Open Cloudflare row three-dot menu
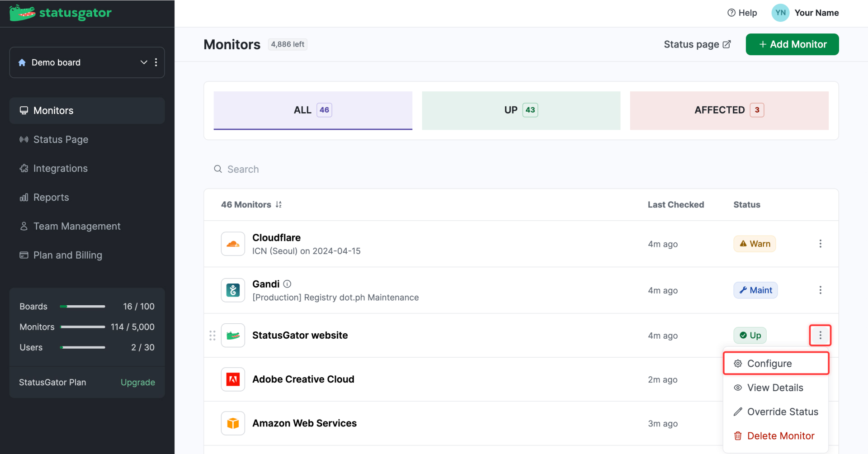The width and height of the screenshot is (868, 454). 820,244
